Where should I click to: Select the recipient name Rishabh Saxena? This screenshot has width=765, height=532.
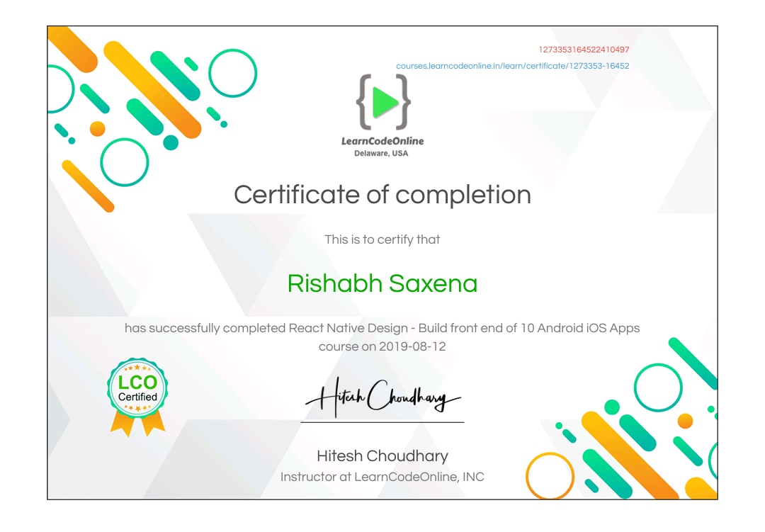click(x=382, y=283)
